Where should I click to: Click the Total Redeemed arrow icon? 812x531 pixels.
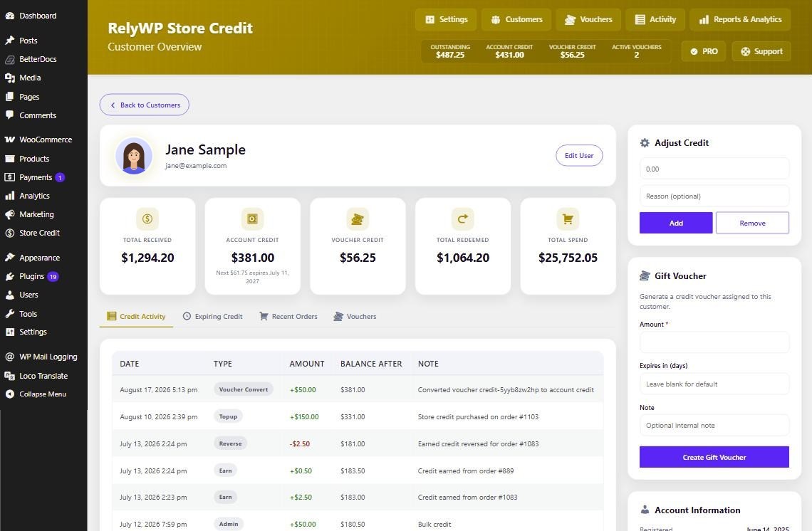tap(463, 219)
